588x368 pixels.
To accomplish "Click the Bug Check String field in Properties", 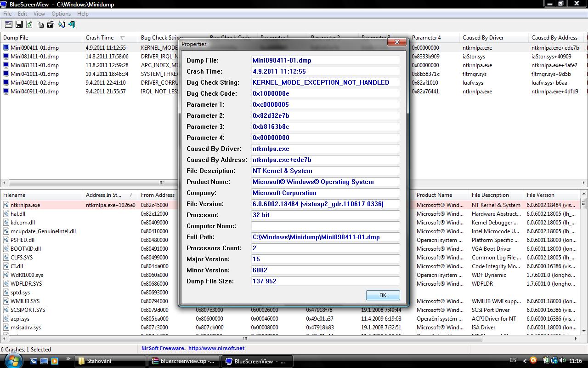I will tap(325, 83).
